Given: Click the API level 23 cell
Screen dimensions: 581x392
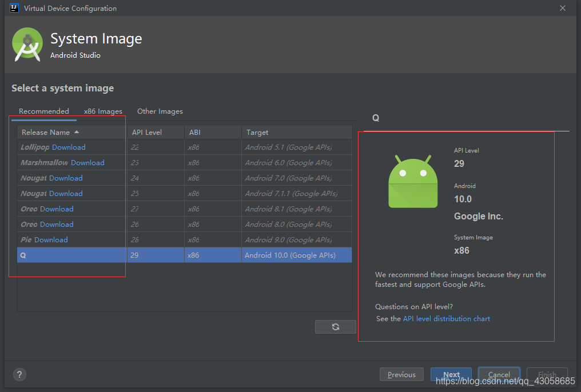Looking at the screenshot, I should [x=156, y=162].
